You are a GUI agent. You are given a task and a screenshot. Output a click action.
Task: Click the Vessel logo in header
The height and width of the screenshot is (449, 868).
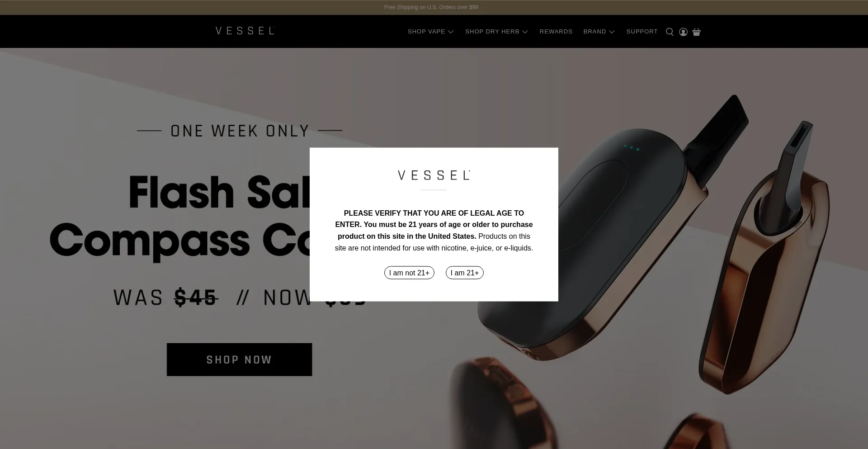click(x=245, y=31)
